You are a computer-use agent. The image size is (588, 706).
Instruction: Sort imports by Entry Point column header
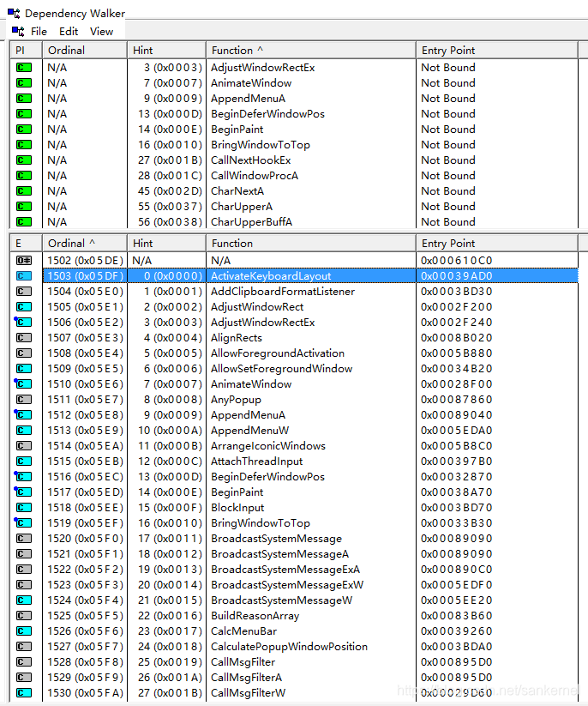pos(497,50)
